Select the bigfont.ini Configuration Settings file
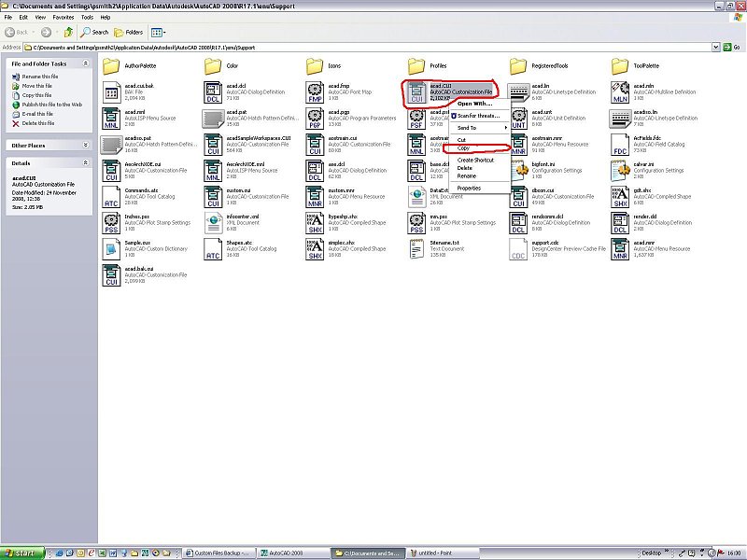 tap(545, 171)
